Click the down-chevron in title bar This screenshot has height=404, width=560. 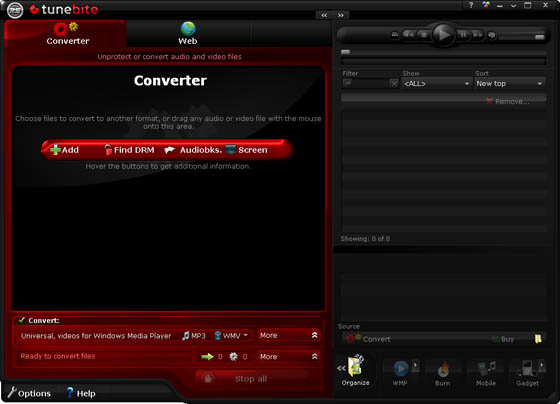tap(513, 6)
